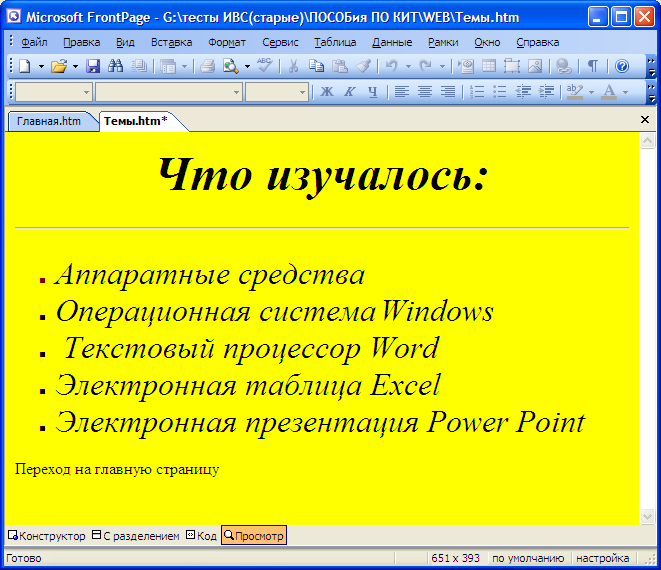The height and width of the screenshot is (570, 661).
Task: Toggle Numbered list button
Action: (477, 91)
